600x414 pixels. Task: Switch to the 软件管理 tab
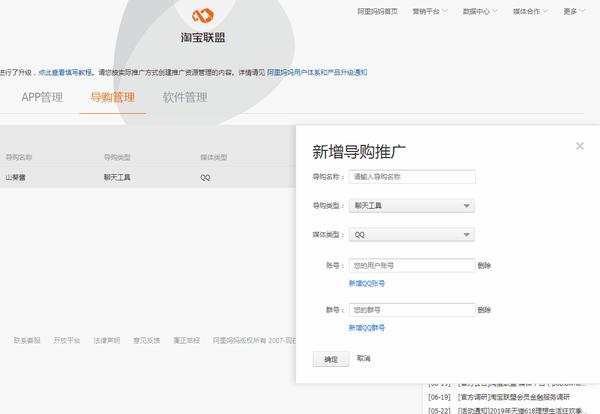tap(185, 97)
